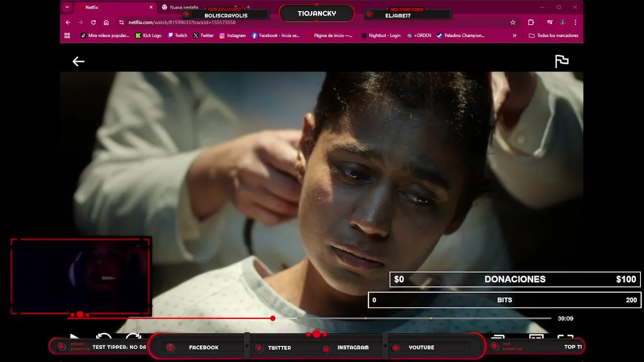Switch to the Netflix tab
The height and width of the screenshot is (362, 644).
[x=115, y=8]
